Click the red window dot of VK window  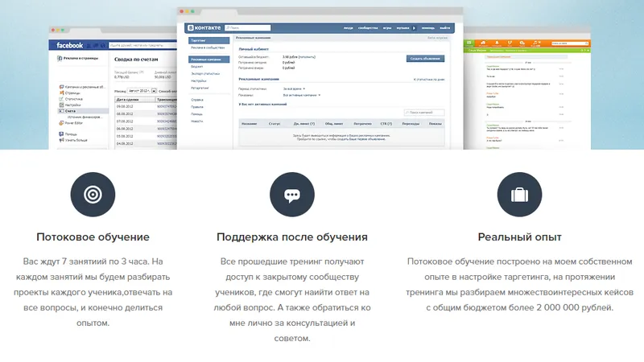tap(182, 11)
